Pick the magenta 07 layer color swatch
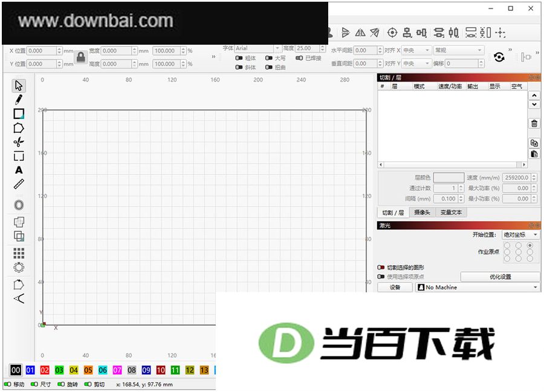This screenshot has height=392, width=544. 117,370
